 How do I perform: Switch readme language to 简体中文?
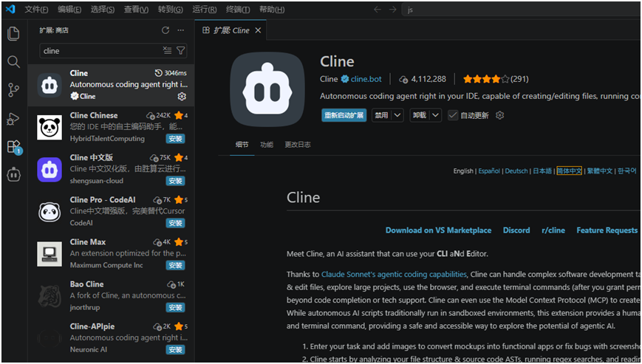569,171
